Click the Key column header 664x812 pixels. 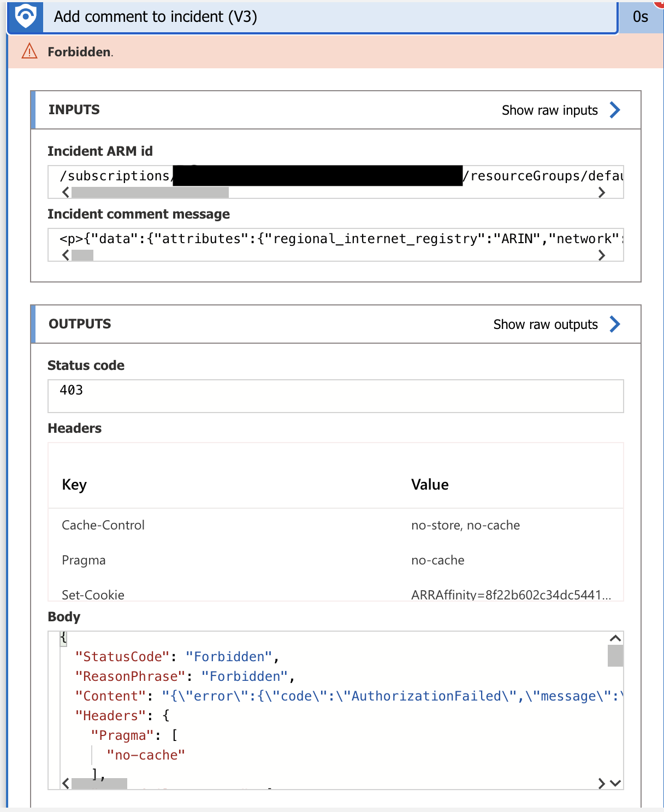pos(74,485)
